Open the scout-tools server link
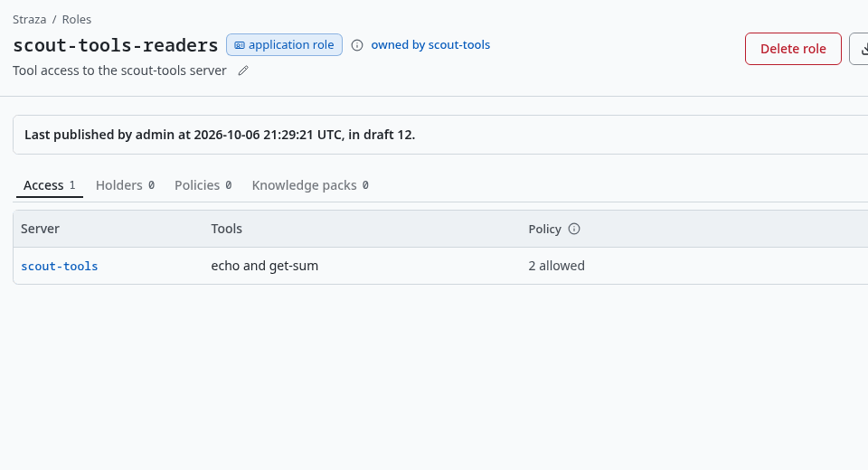 click(x=60, y=267)
